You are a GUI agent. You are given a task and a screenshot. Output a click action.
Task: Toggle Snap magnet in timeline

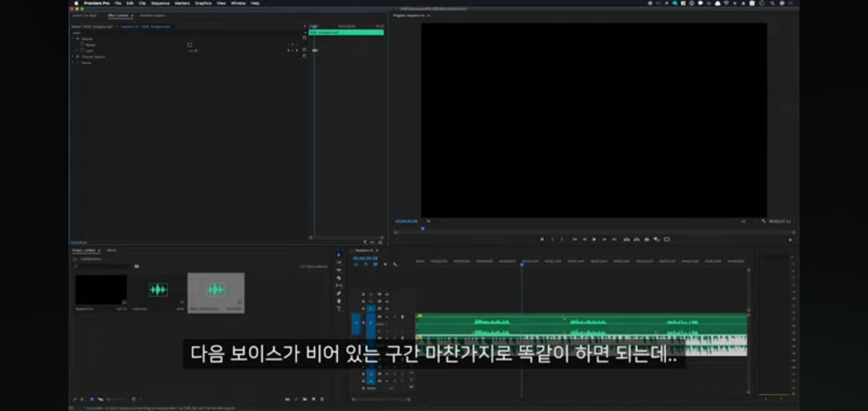(365, 265)
